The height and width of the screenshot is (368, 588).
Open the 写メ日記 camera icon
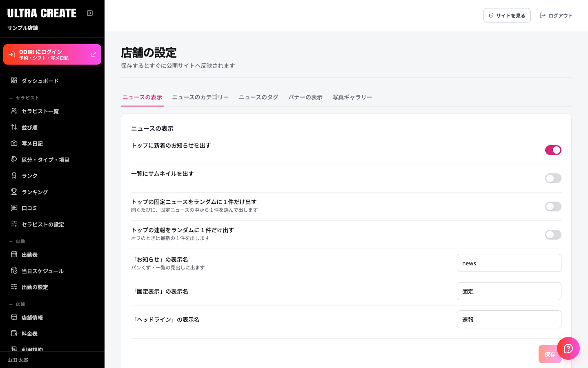[x=14, y=143]
